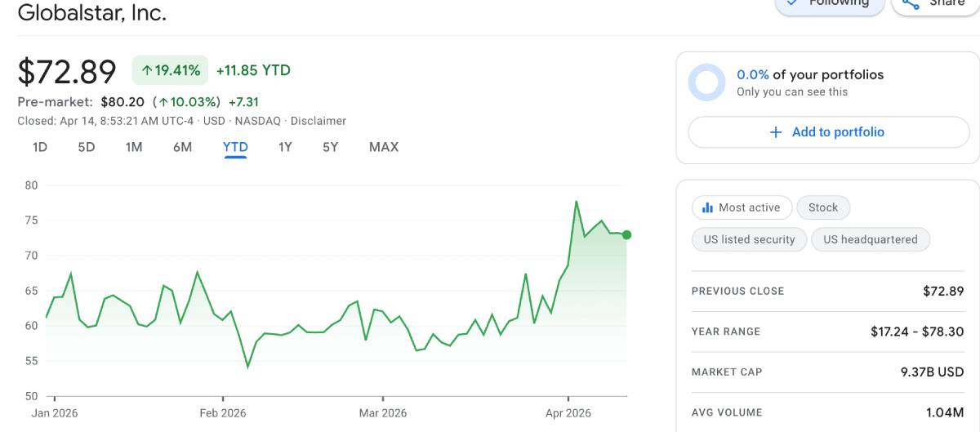Click the Jan 2026 axis label

55,413
